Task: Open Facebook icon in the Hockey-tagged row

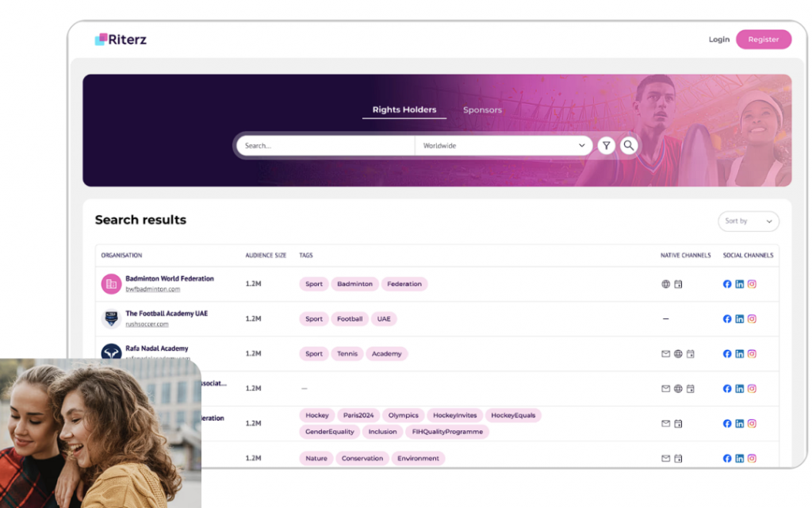Action: pos(727,424)
